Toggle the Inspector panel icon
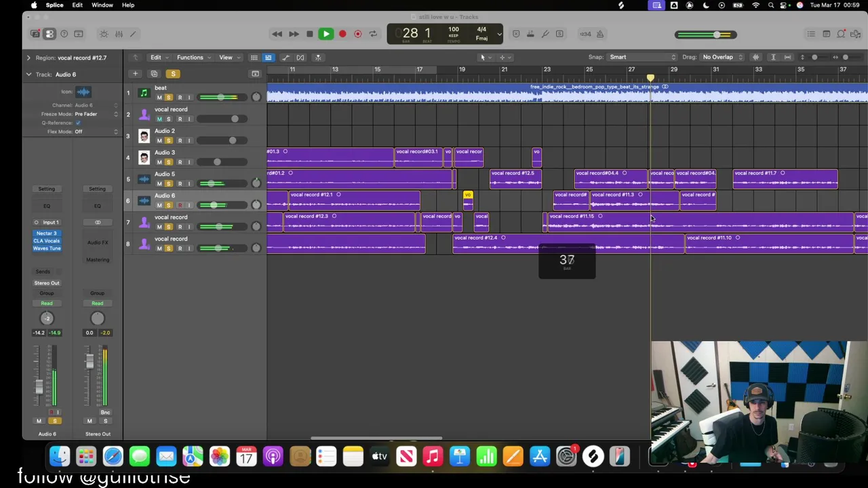This screenshot has width=868, height=488. click(50, 34)
